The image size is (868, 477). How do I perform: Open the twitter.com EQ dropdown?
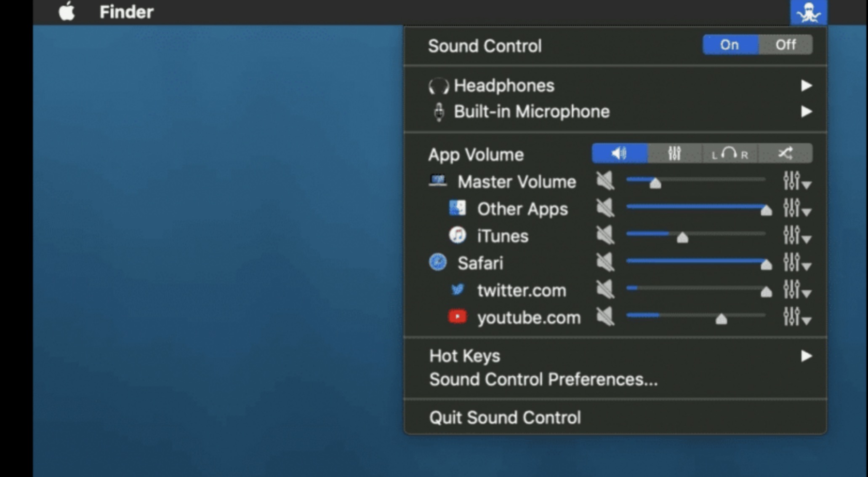tap(797, 290)
